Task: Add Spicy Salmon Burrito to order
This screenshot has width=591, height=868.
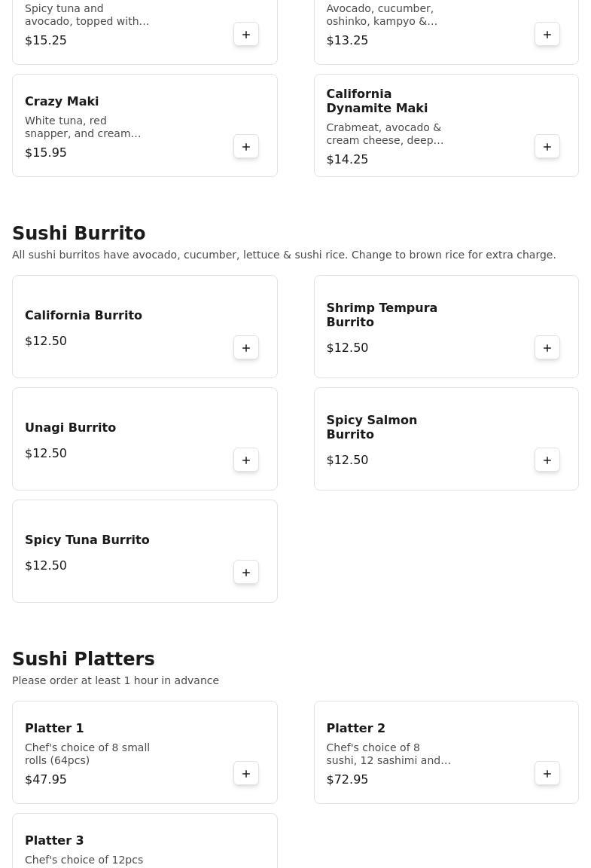Action: pos(547,460)
